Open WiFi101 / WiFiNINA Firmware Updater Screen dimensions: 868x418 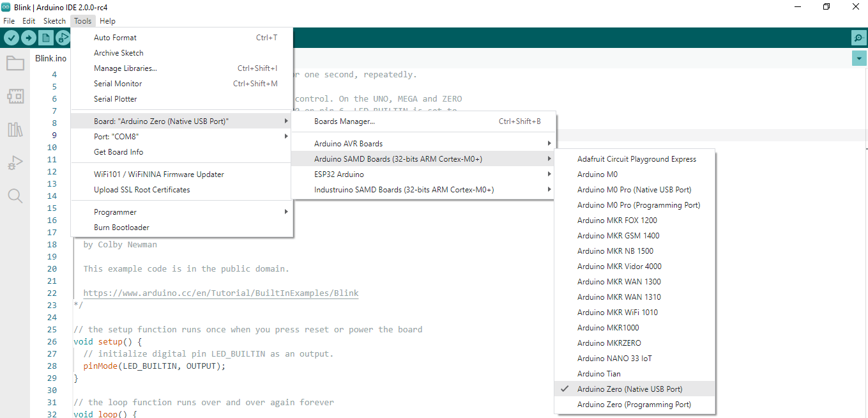(x=181, y=174)
